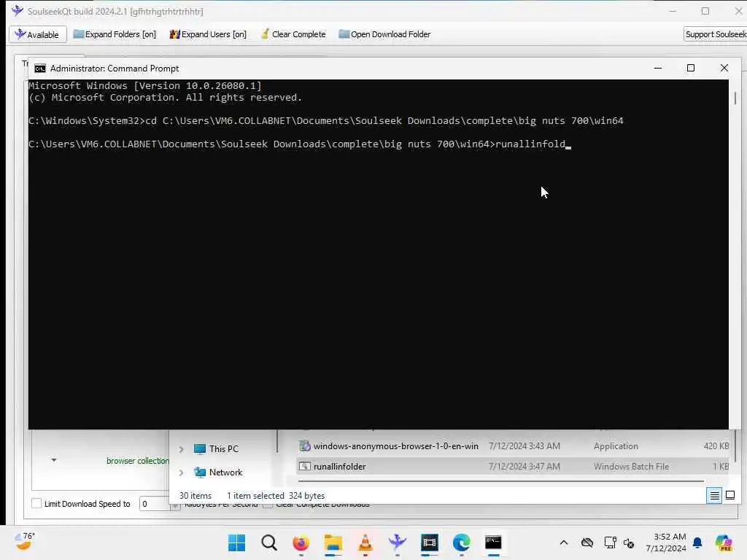Click the muted volume tray icon
747x560 pixels.
629,542
